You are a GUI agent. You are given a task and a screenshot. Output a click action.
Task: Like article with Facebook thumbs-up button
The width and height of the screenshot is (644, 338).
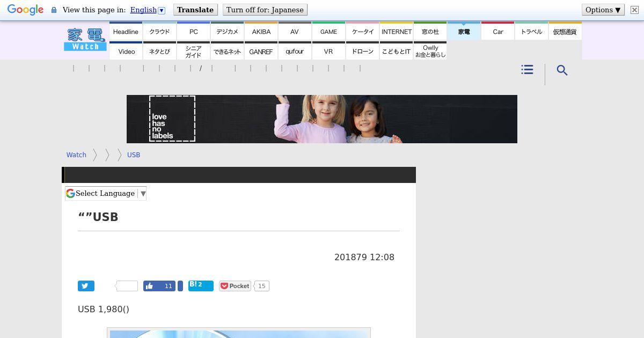point(159,286)
